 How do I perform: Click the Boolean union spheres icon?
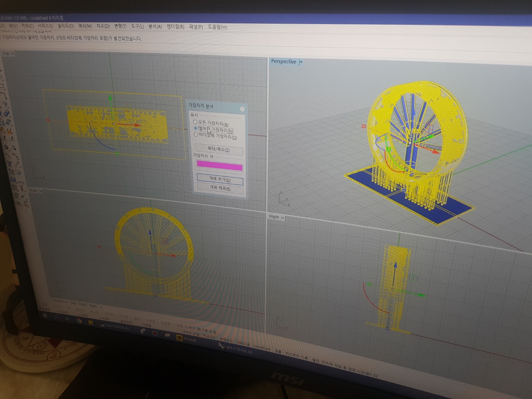point(7,113)
